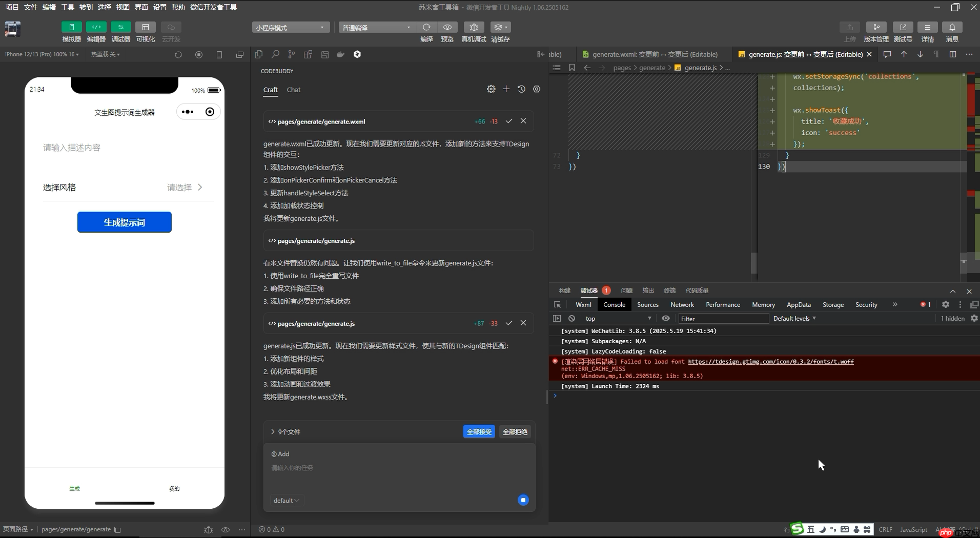
Task: Click the refresh icon in the simulator toolbar
Action: pos(178,54)
